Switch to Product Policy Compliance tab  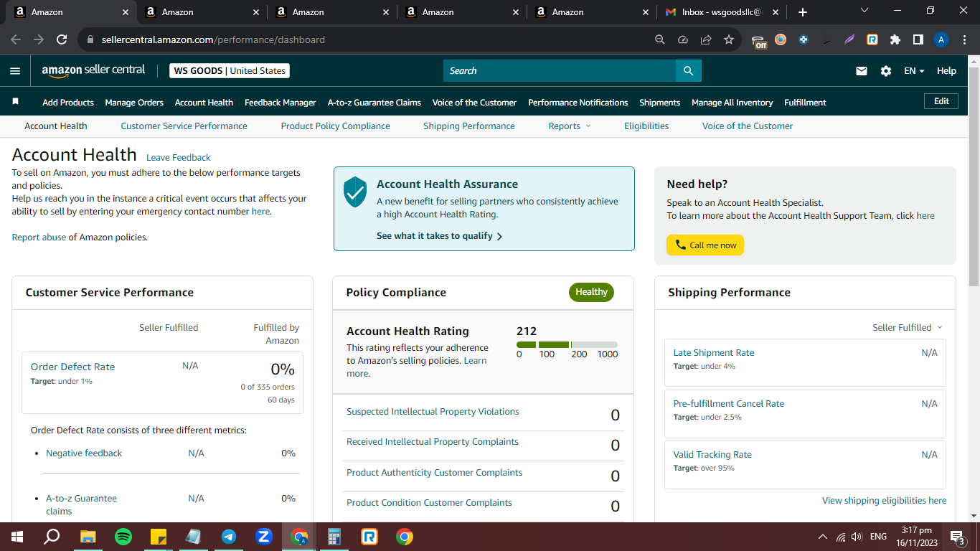point(335,126)
